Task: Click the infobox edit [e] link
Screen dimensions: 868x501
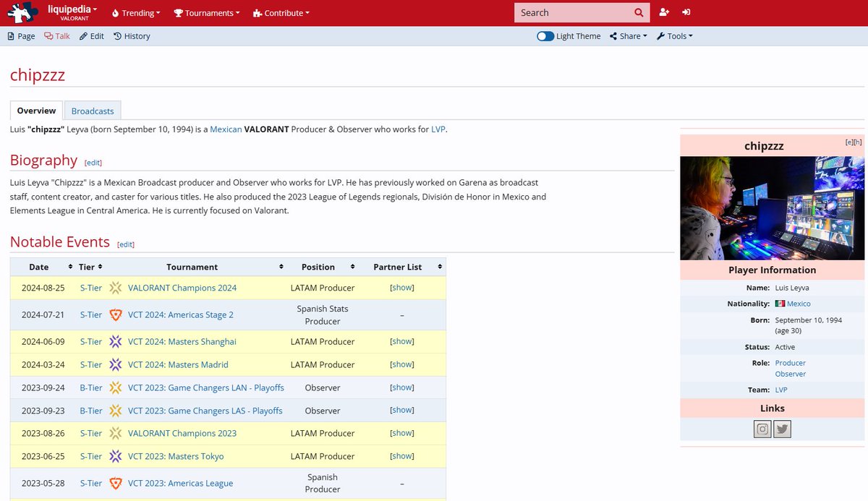Action: 849,142
